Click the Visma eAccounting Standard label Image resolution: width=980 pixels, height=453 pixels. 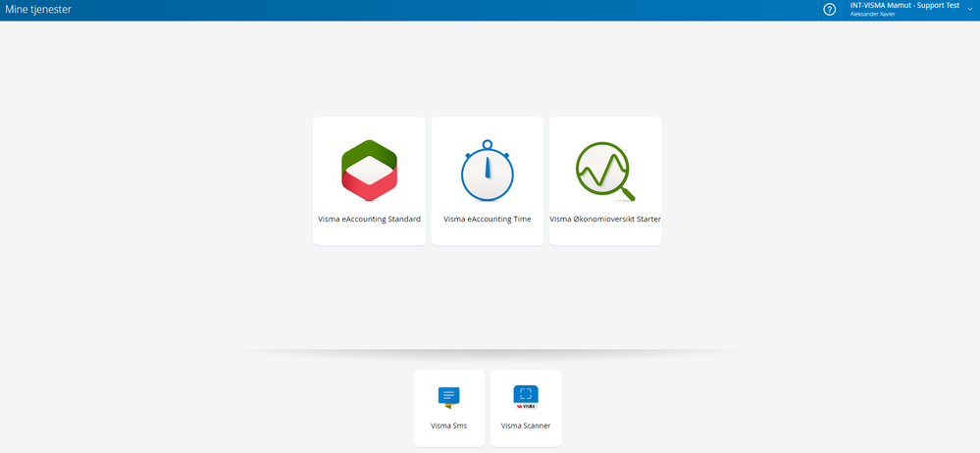(x=370, y=220)
